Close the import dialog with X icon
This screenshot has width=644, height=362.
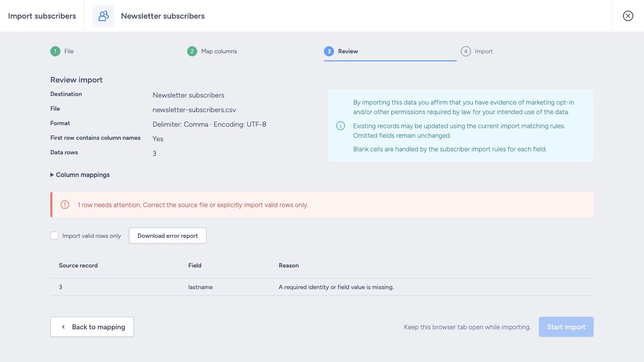[x=628, y=16]
